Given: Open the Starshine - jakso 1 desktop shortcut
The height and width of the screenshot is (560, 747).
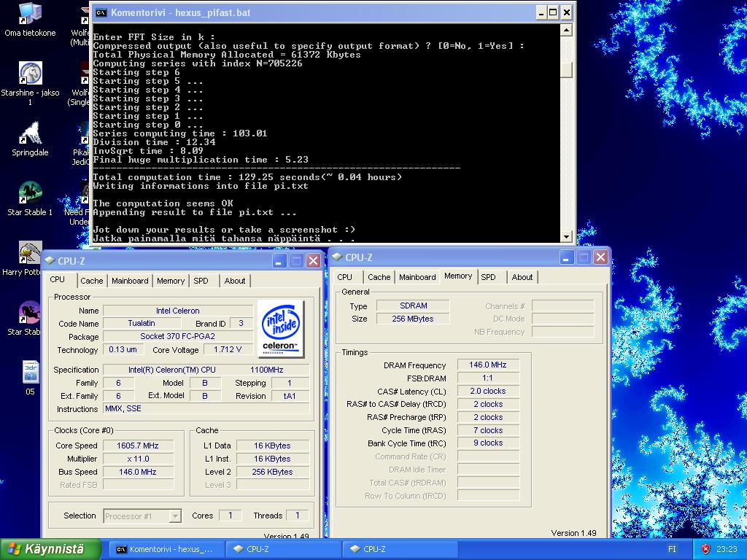Looking at the screenshot, I should pyautogui.click(x=30, y=83).
